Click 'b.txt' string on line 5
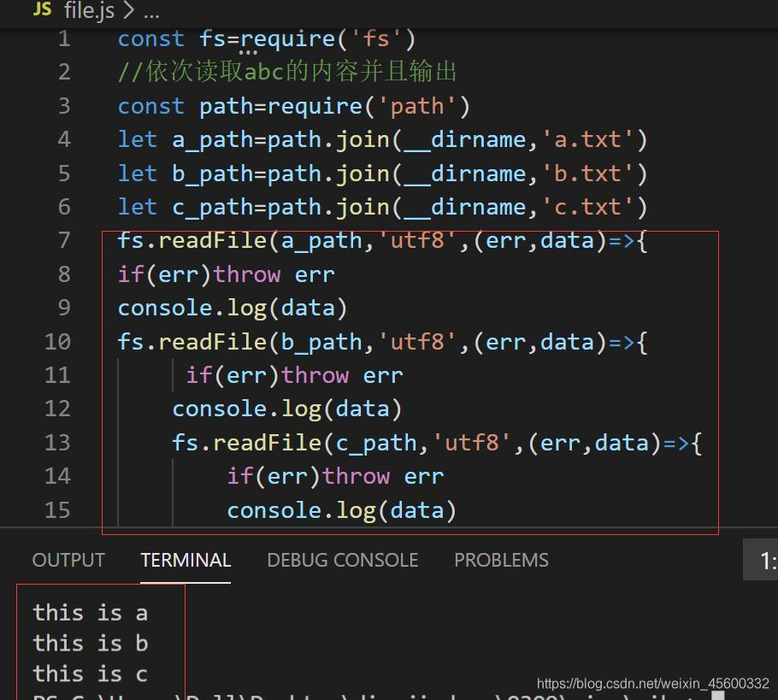Image resolution: width=778 pixels, height=700 pixels. [587, 174]
